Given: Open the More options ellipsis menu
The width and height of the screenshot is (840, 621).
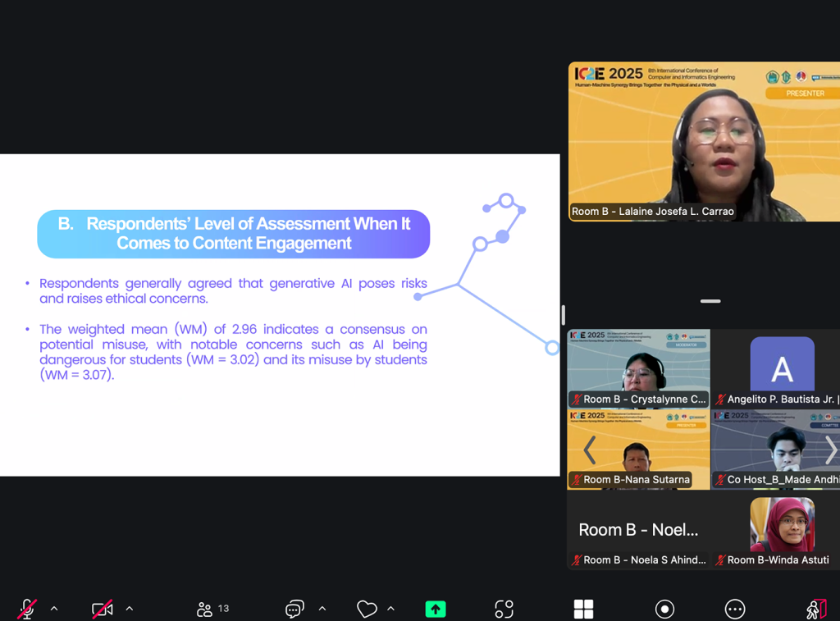Looking at the screenshot, I should (735, 609).
